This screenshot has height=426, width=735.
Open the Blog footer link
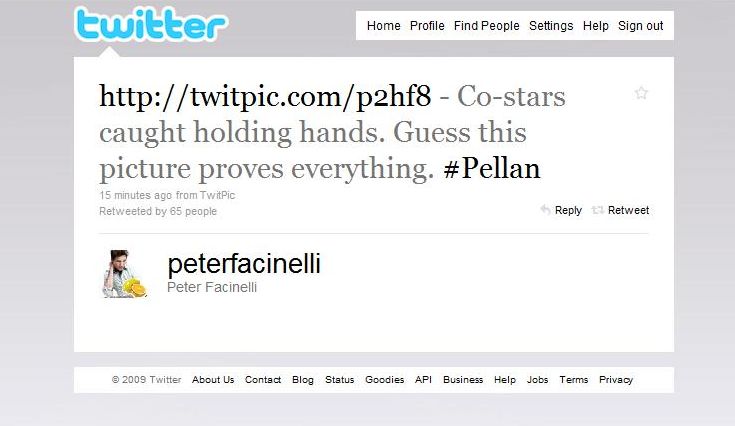[x=303, y=380]
